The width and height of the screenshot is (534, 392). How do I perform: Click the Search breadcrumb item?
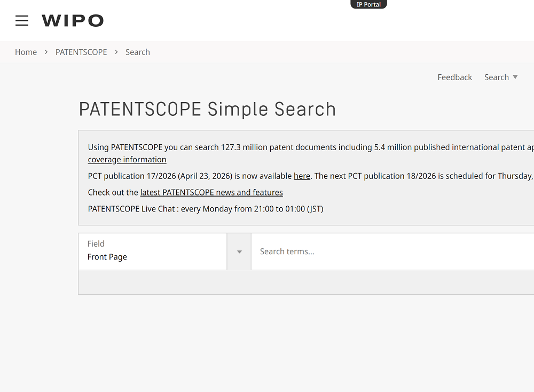click(138, 52)
